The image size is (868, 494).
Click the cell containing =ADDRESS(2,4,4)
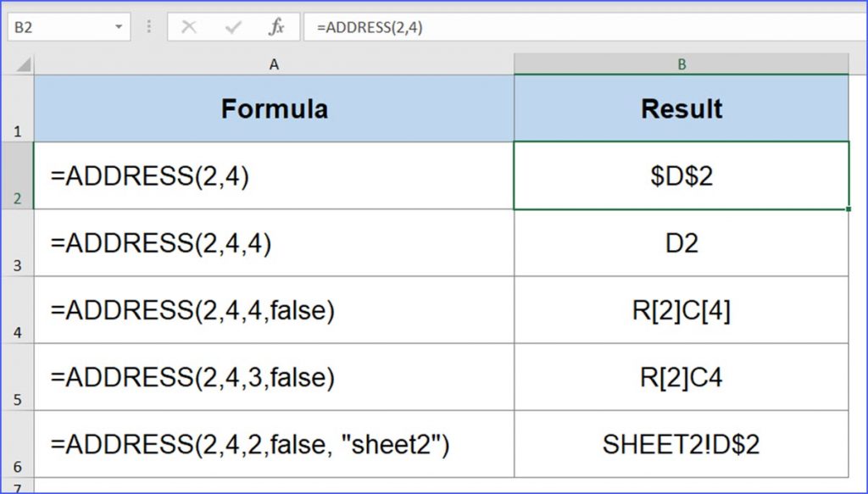coord(274,242)
